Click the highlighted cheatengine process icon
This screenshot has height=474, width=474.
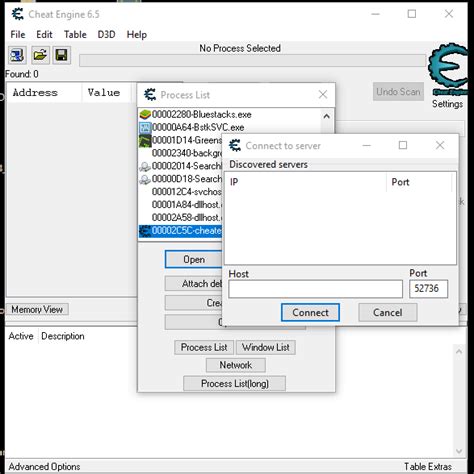pos(145,231)
